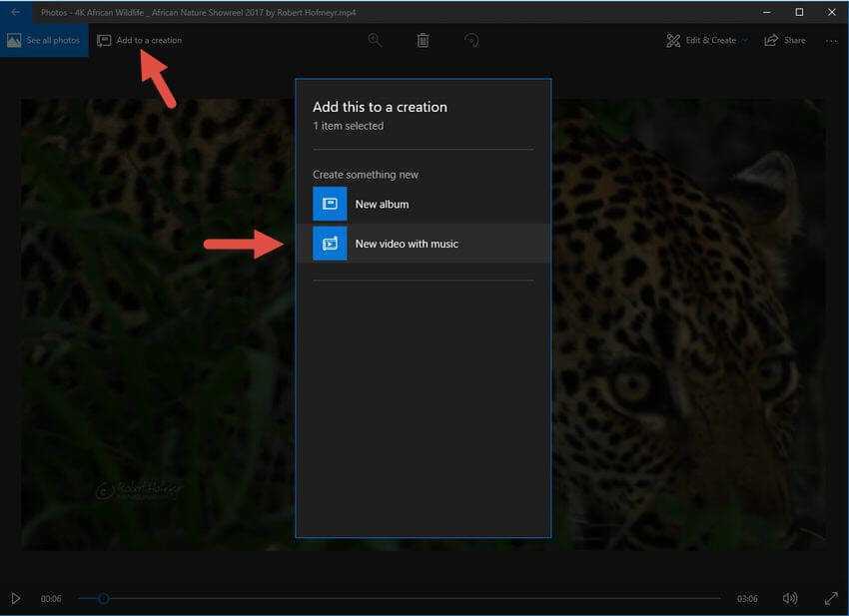Click the video seek bar handle

pos(104,598)
